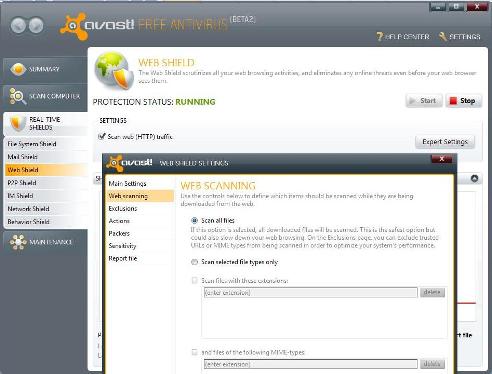Open the Maintenance section
Screen dimensions: 492x374
45,242
